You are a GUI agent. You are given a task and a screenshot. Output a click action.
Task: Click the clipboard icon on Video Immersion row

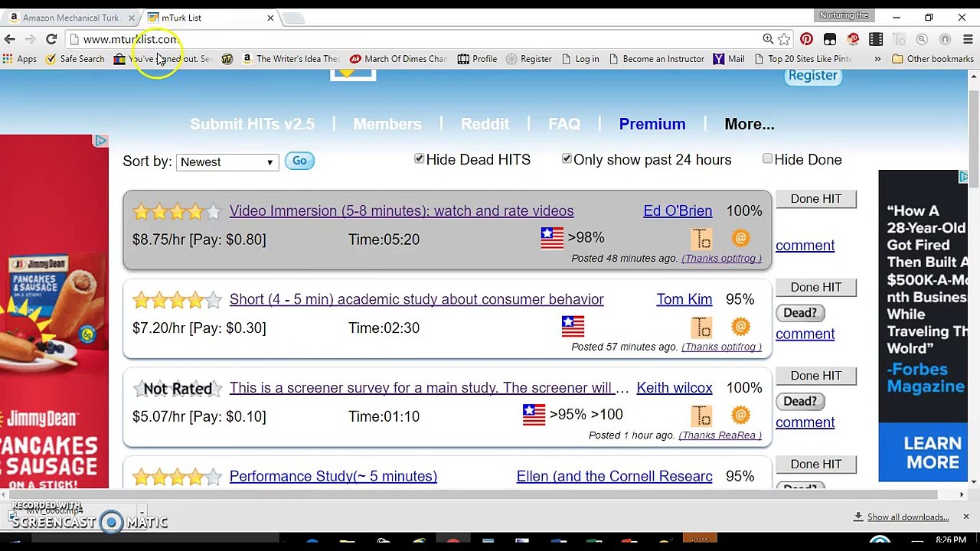point(702,240)
